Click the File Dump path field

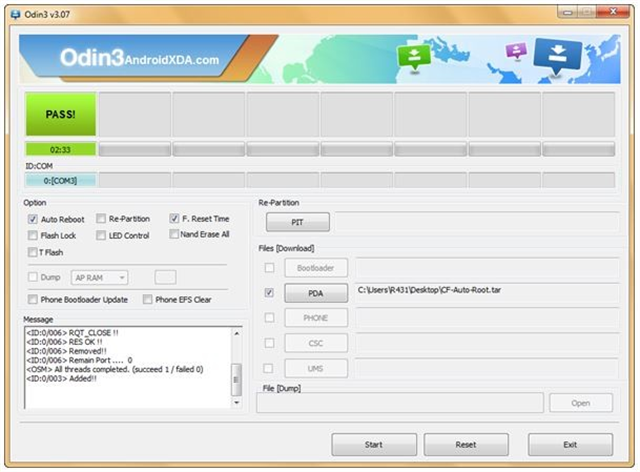point(400,403)
